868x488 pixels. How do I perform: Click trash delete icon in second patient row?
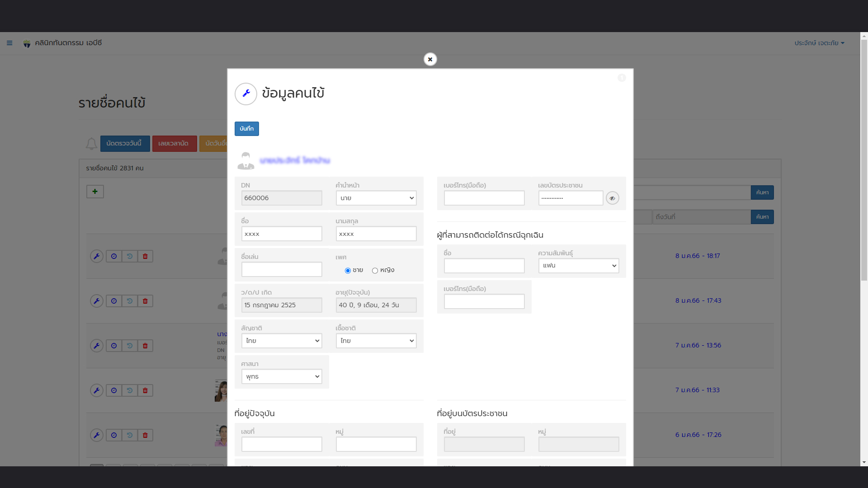tap(145, 301)
